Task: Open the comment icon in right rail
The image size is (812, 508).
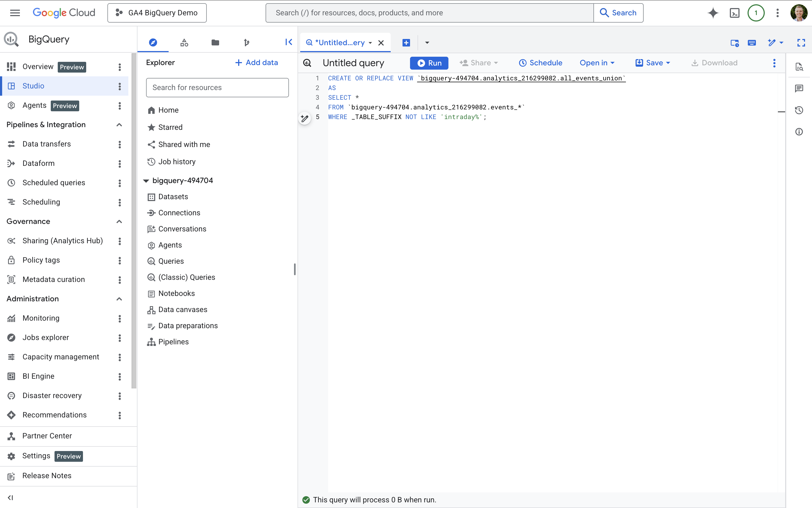Action: pos(799,88)
